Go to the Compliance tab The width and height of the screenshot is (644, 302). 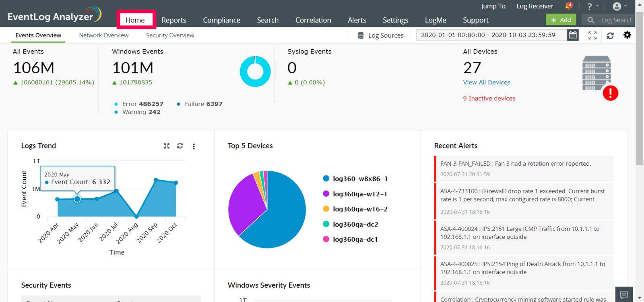221,20
